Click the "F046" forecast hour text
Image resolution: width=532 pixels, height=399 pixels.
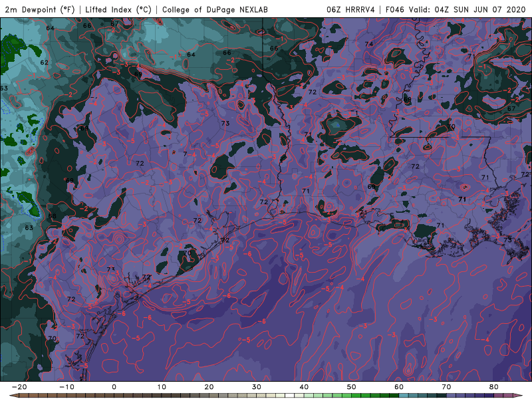click(394, 9)
